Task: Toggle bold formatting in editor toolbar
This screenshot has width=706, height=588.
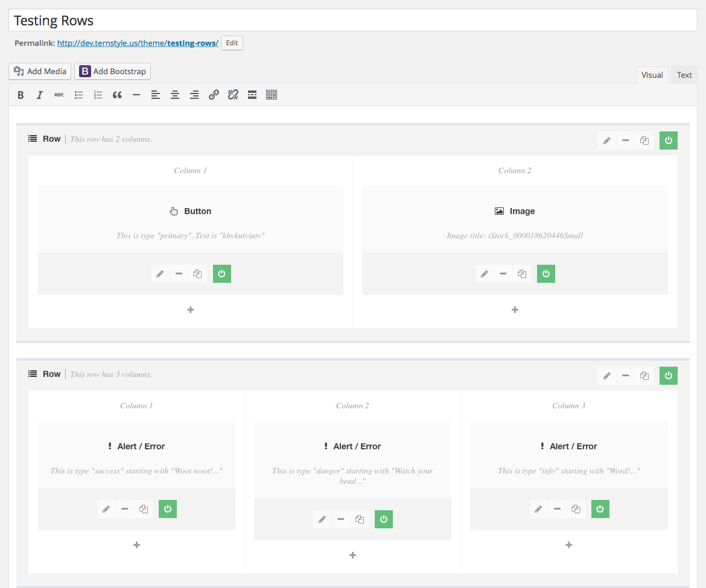Action: [x=21, y=95]
